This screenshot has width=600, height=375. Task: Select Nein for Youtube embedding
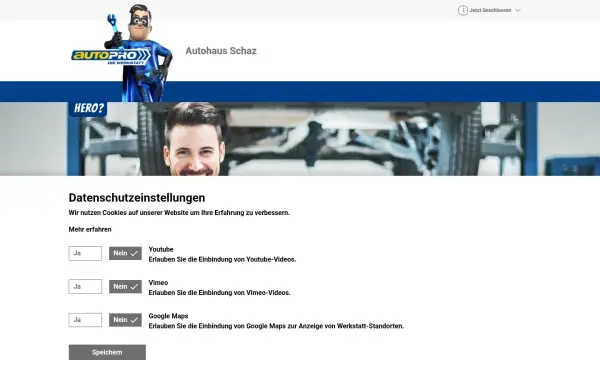[125, 253]
